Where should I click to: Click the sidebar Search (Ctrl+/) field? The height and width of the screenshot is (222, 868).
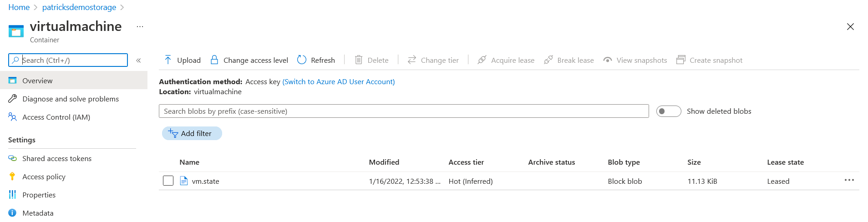(x=68, y=60)
